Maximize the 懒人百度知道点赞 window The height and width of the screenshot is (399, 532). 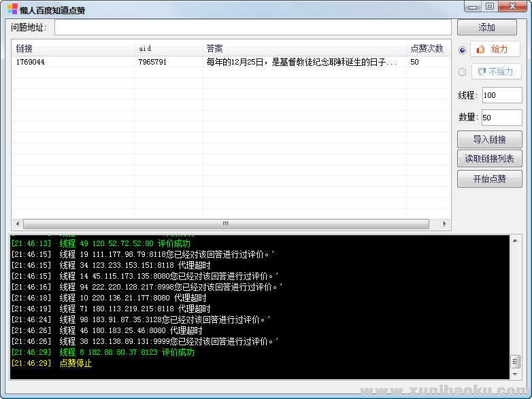click(x=490, y=7)
